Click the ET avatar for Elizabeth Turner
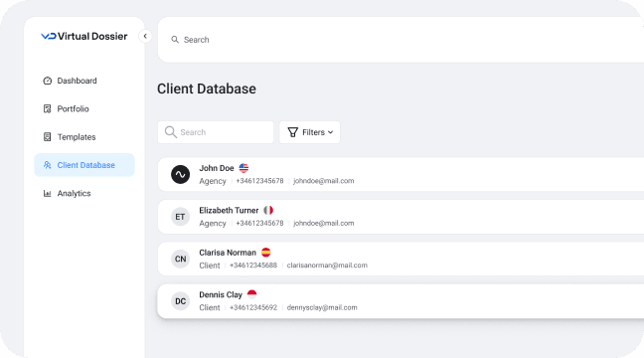This screenshot has width=644, height=358. pyautogui.click(x=180, y=217)
